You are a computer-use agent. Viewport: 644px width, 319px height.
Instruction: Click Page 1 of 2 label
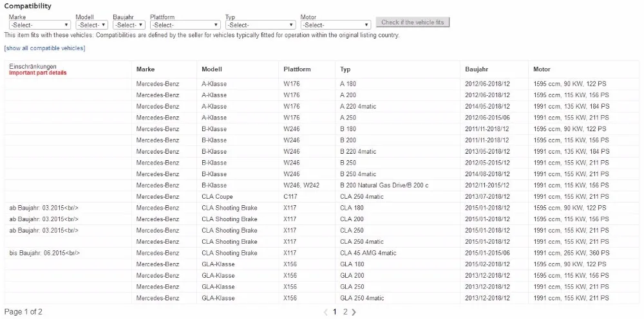click(23, 312)
